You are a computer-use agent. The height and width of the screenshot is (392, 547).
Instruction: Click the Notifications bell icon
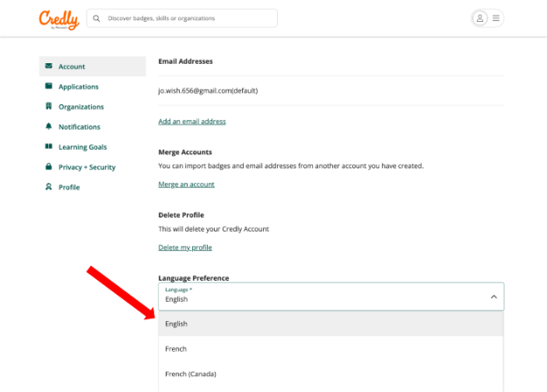pos(49,126)
